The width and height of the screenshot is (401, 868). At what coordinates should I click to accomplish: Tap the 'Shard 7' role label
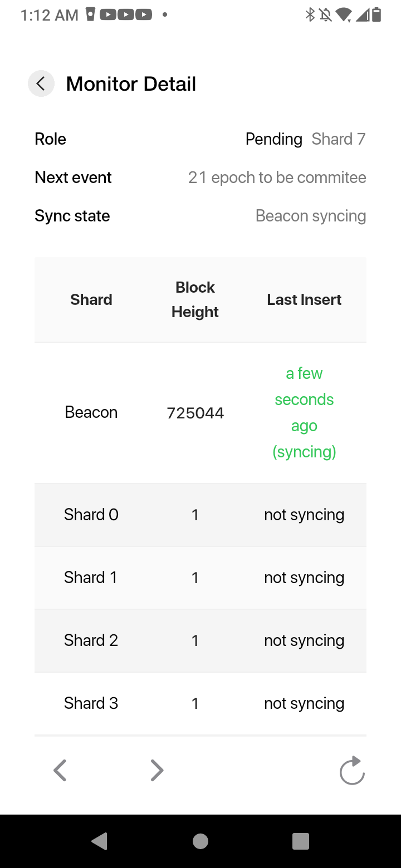[x=339, y=139]
